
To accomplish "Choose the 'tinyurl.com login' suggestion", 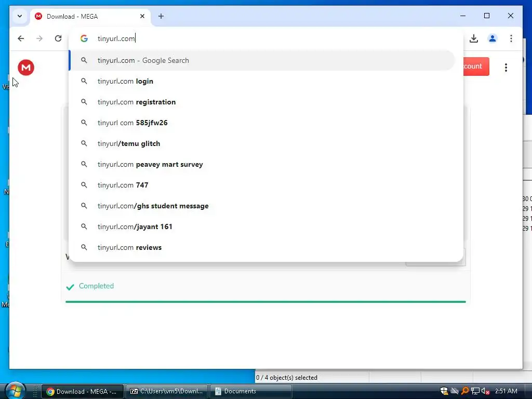I will pos(262,81).
